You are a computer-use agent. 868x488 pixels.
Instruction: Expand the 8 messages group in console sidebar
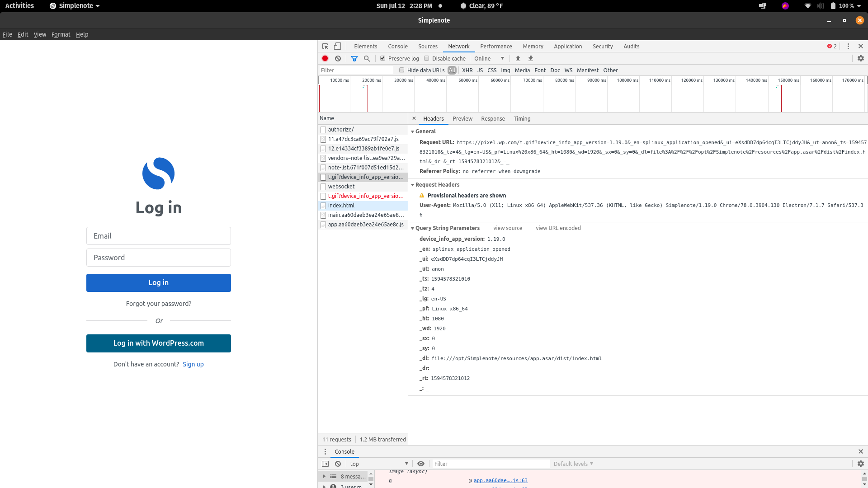[x=324, y=476]
